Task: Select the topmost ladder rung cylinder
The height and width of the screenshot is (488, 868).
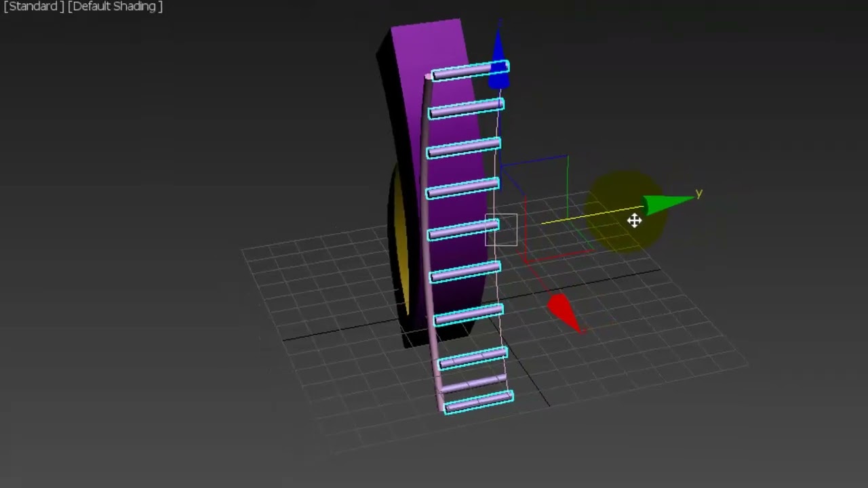Action: (x=470, y=70)
